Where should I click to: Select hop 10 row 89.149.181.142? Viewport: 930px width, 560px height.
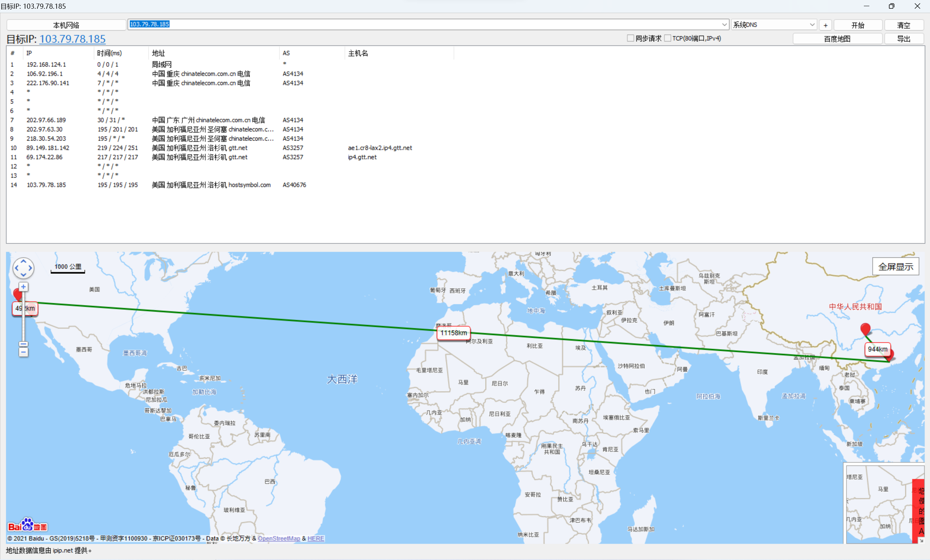[48, 148]
